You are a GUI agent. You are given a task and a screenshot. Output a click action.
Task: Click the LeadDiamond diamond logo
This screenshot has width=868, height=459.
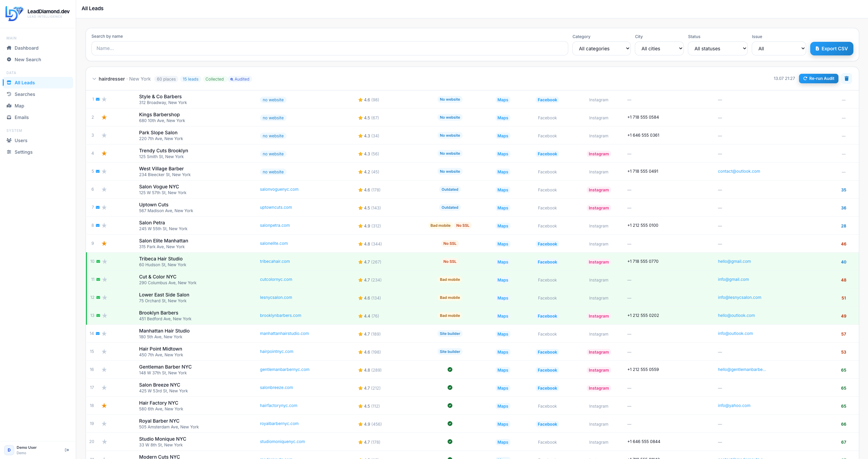click(x=14, y=14)
